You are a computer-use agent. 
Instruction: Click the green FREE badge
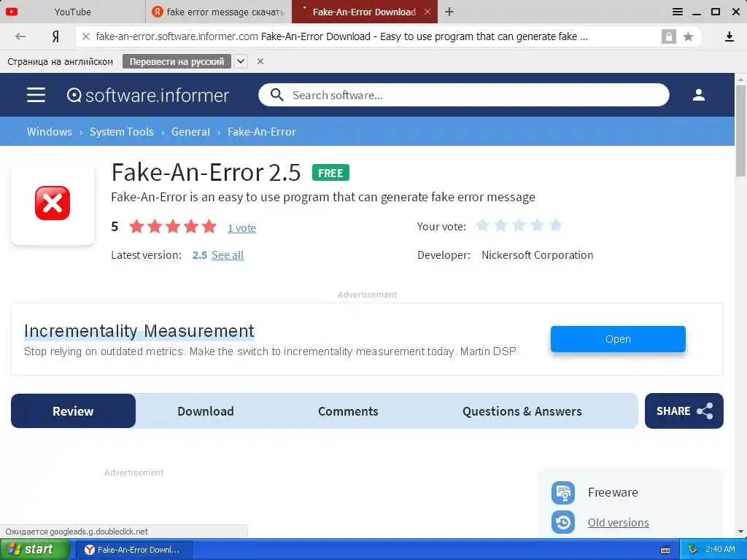330,173
